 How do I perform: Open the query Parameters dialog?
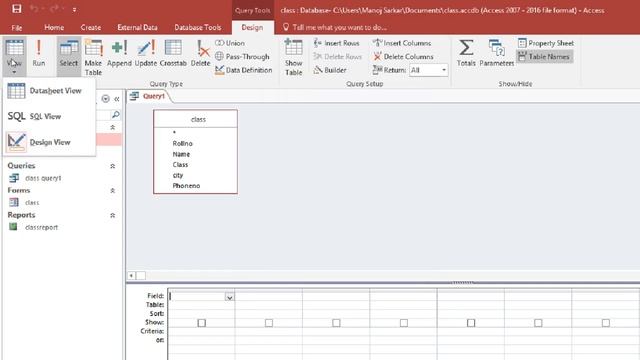click(497, 53)
